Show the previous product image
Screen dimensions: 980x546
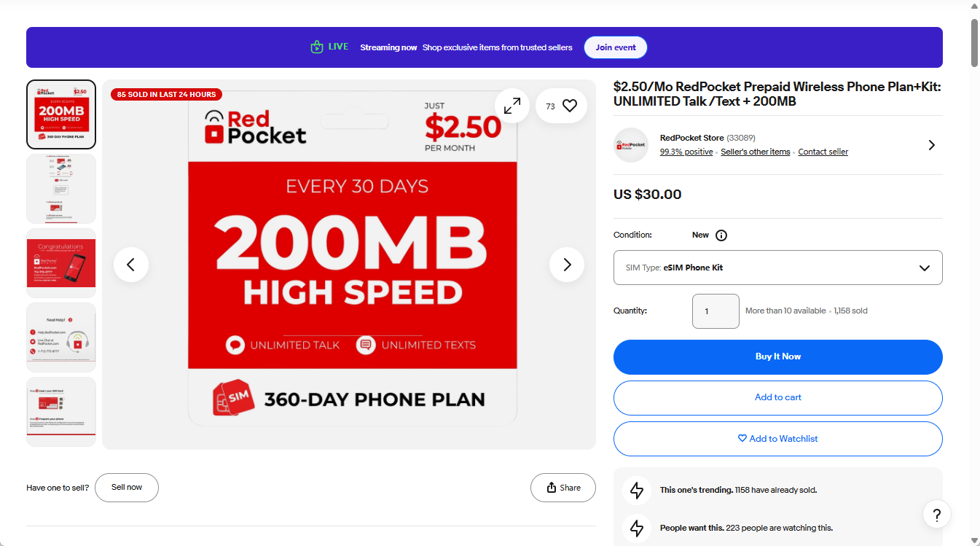pyautogui.click(x=131, y=265)
